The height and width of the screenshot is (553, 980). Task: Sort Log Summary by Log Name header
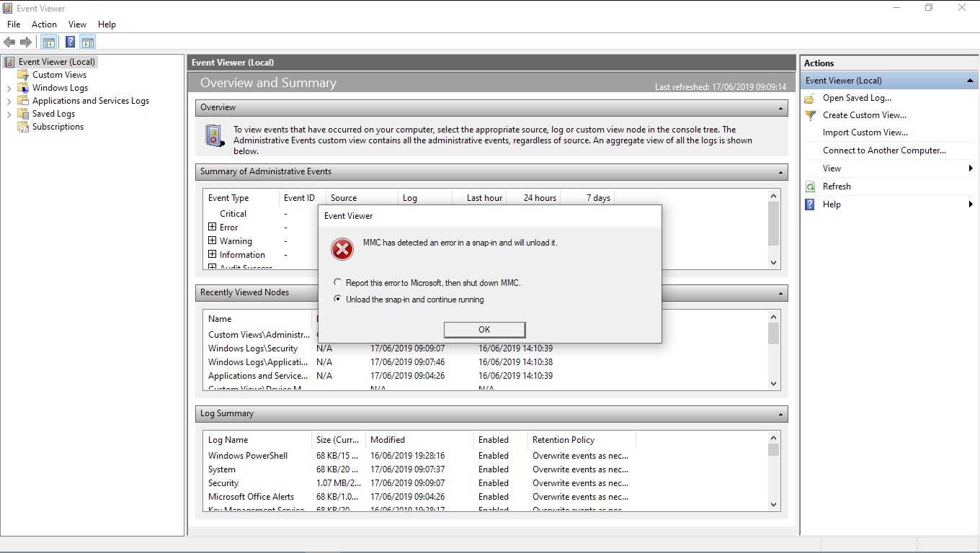(x=258, y=440)
